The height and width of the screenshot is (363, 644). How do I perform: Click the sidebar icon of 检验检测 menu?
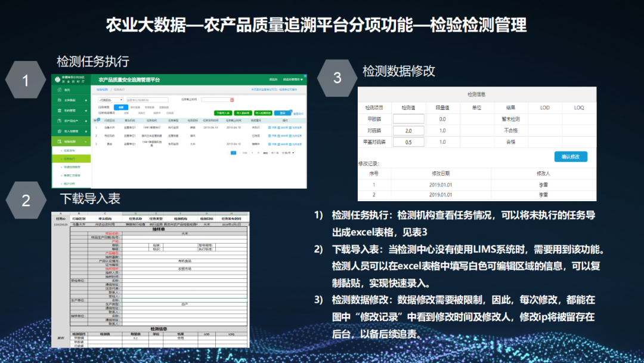(59, 141)
